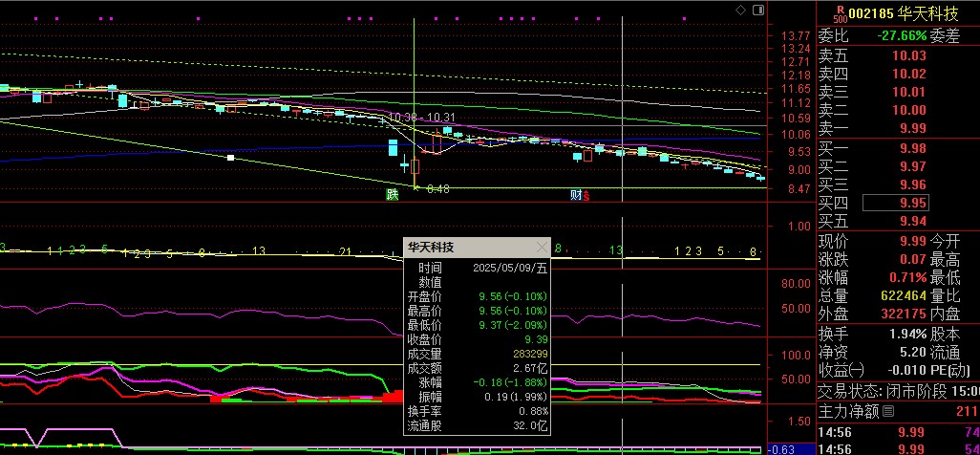Click the 现价 value 9.99
980x455 pixels.
click(912, 241)
